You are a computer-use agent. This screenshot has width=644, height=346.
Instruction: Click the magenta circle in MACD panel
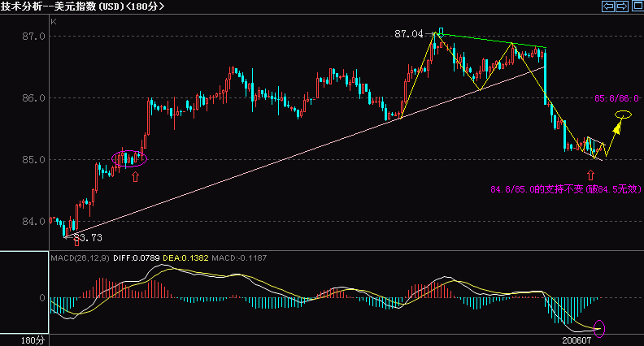coord(600,328)
